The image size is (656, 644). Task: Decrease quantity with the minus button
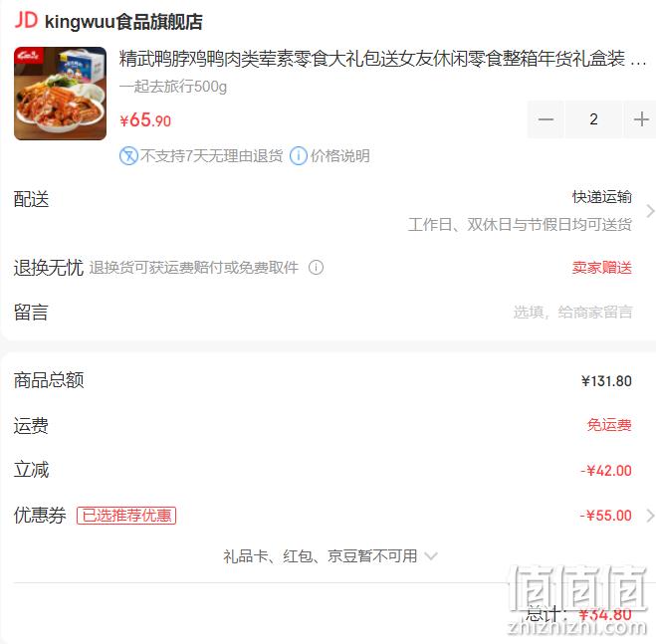coord(546,119)
